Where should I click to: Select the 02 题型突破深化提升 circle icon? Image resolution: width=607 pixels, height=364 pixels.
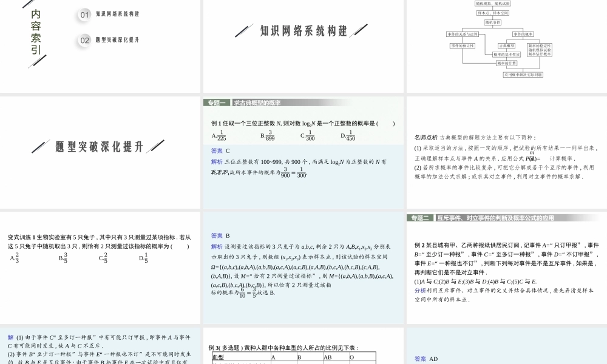[x=84, y=41]
